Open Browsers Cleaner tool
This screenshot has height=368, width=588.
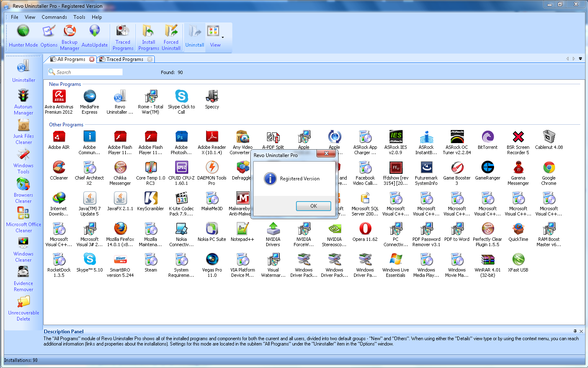24,191
